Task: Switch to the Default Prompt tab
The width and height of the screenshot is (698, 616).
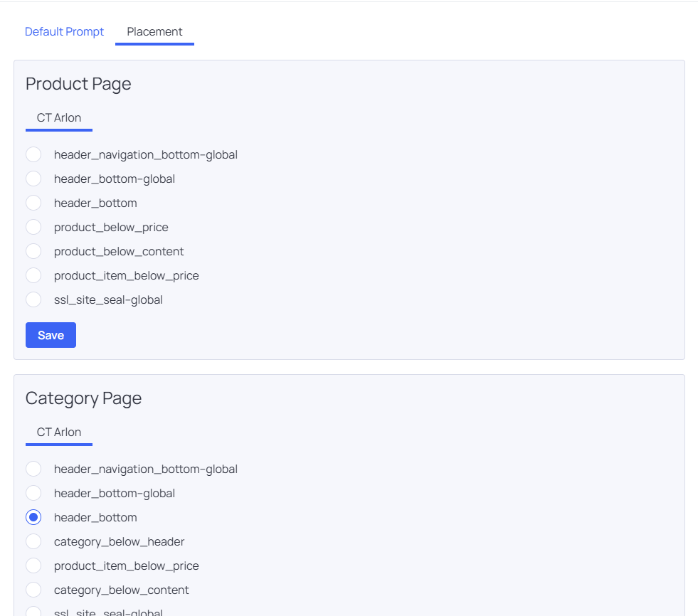Action: point(64,32)
